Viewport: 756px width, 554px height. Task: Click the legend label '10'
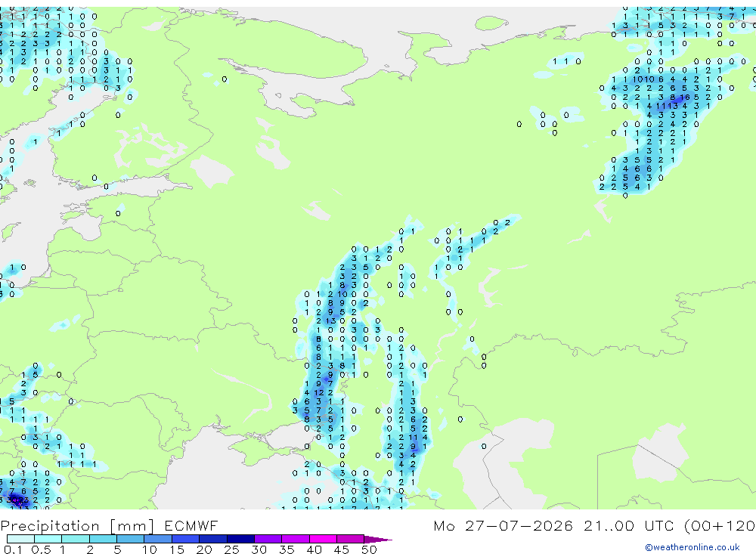pos(150,549)
